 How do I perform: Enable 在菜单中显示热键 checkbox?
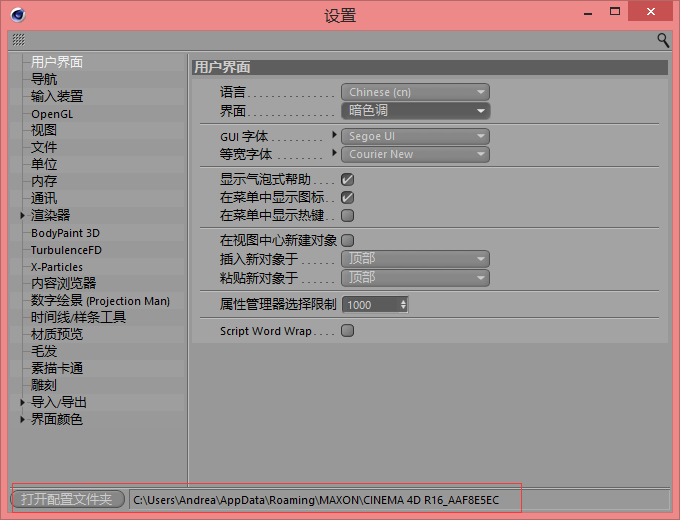tap(347, 215)
